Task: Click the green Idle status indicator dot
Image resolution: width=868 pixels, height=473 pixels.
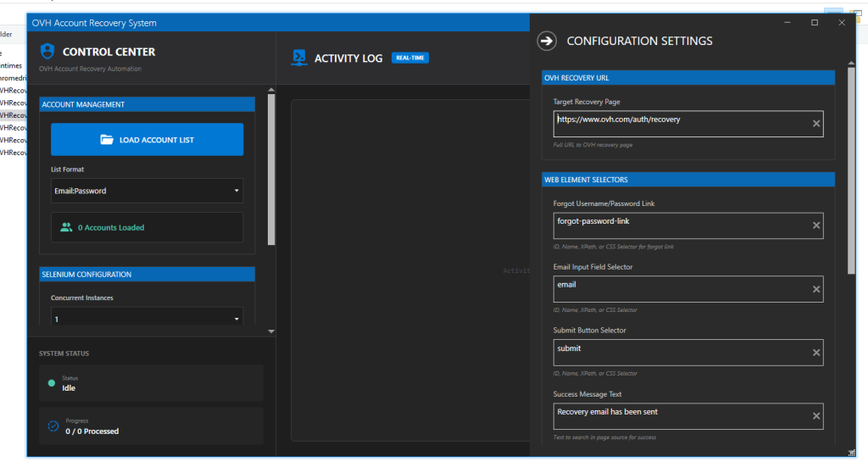Action: 52,383
